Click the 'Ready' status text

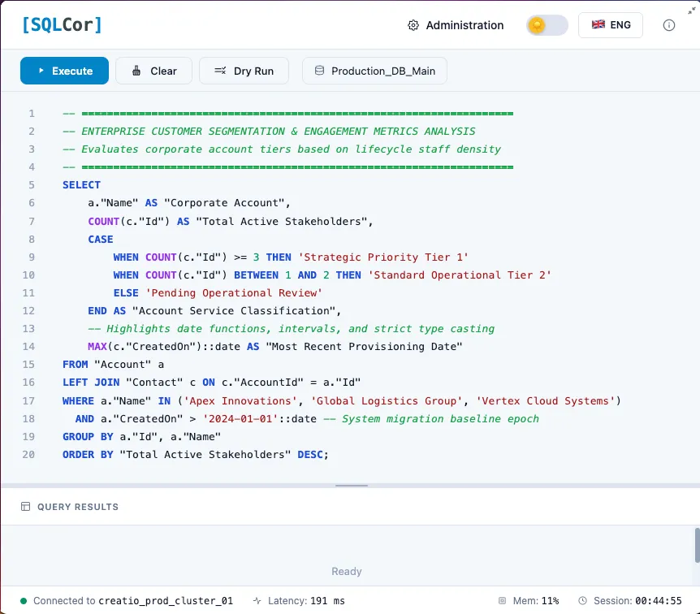pos(347,572)
